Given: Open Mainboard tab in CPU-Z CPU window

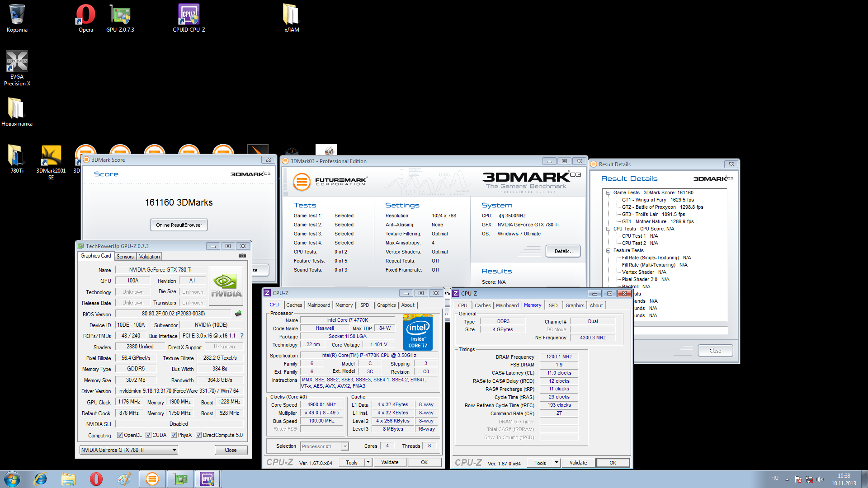Looking at the screenshot, I should click(x=319, y=305).
